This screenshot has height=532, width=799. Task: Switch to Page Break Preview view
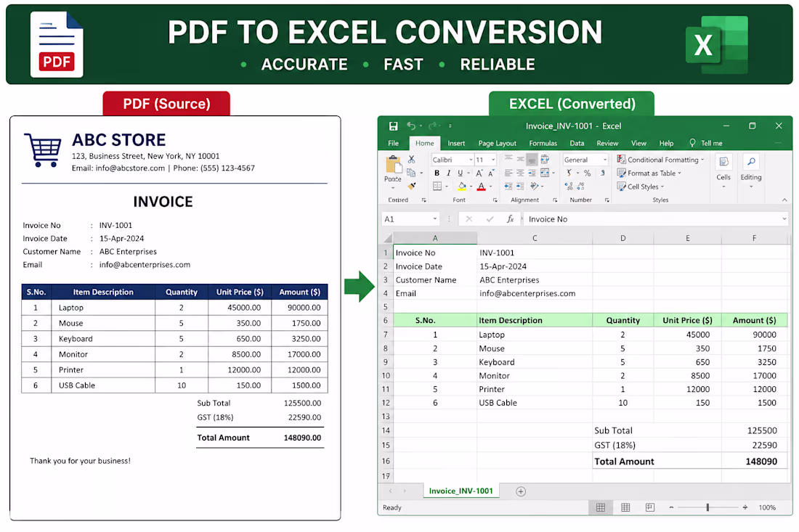649,507
